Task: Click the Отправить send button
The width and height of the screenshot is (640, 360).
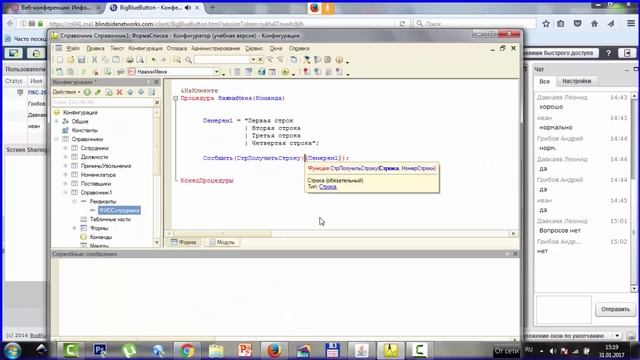Action: coord(615,309)
